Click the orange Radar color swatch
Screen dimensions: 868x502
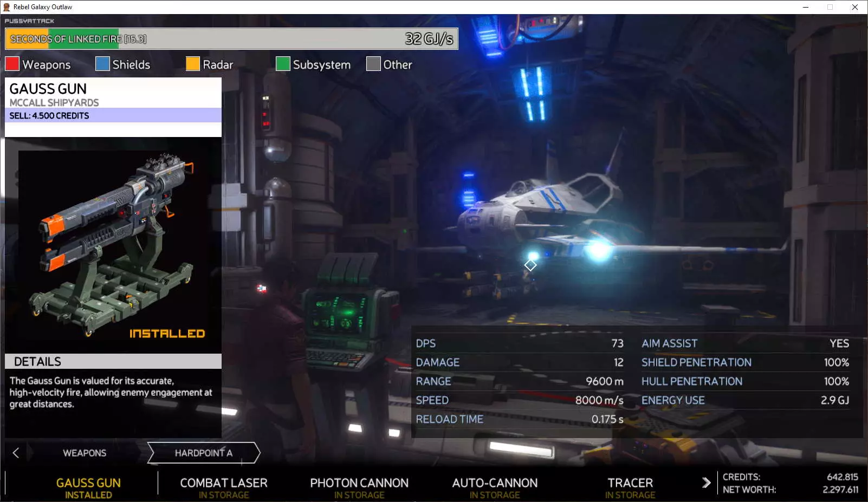193,64
